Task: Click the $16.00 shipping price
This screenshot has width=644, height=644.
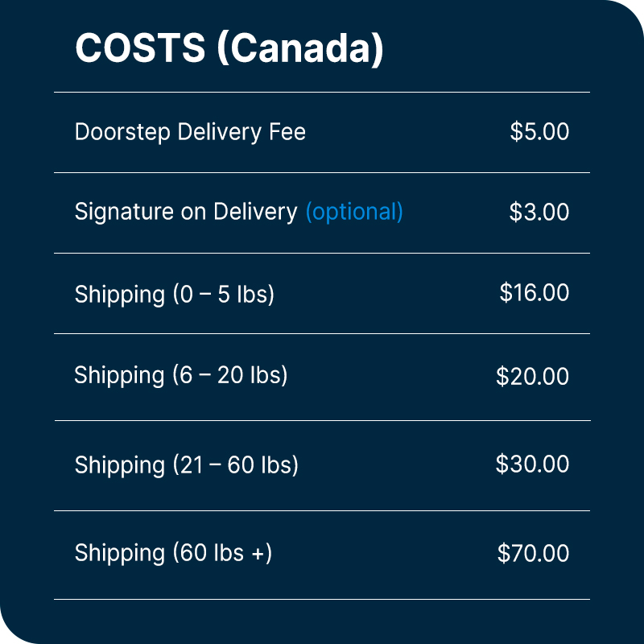Action: click(534, 292)
